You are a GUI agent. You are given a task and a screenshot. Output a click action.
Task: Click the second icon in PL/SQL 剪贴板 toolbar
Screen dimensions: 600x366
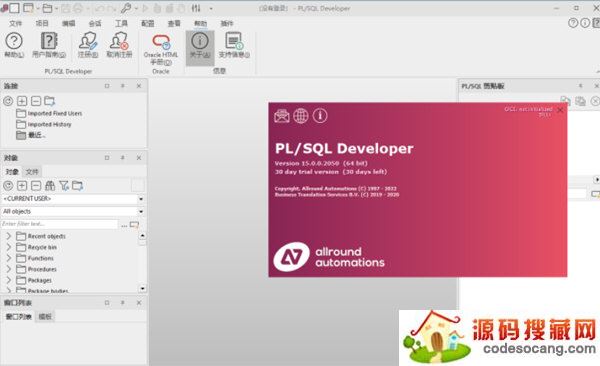[580, 101]
